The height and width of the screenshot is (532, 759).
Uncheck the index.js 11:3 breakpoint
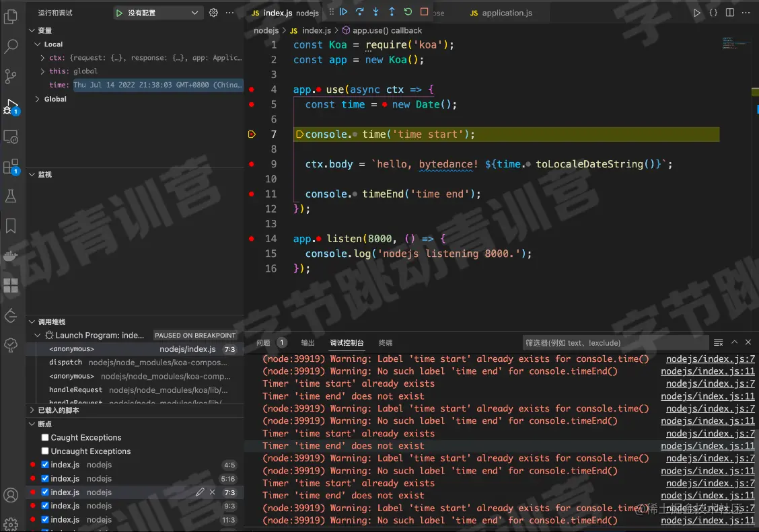click(x=45, y=520)
